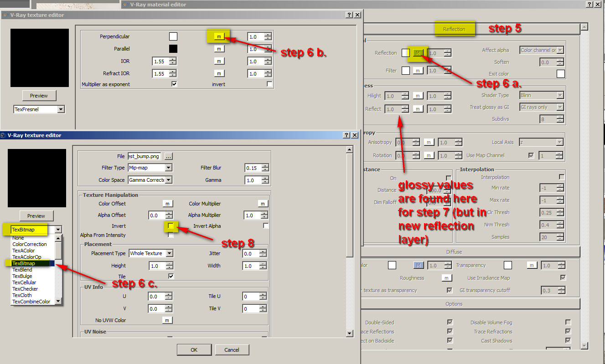
Task: Toggle Multiplier as exponent checkbox
Action: [x=174, y=84]
